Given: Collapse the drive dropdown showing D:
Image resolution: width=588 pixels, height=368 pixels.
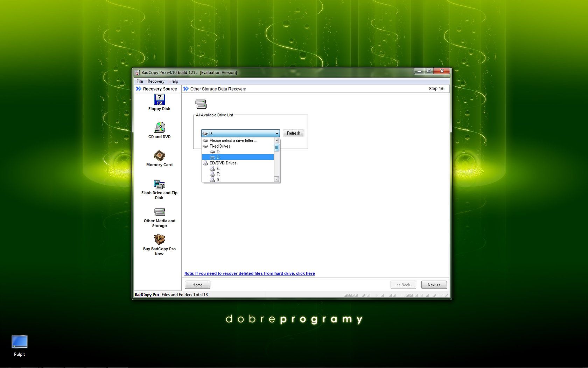Looking at the screenshot, I should click(276, 133).
